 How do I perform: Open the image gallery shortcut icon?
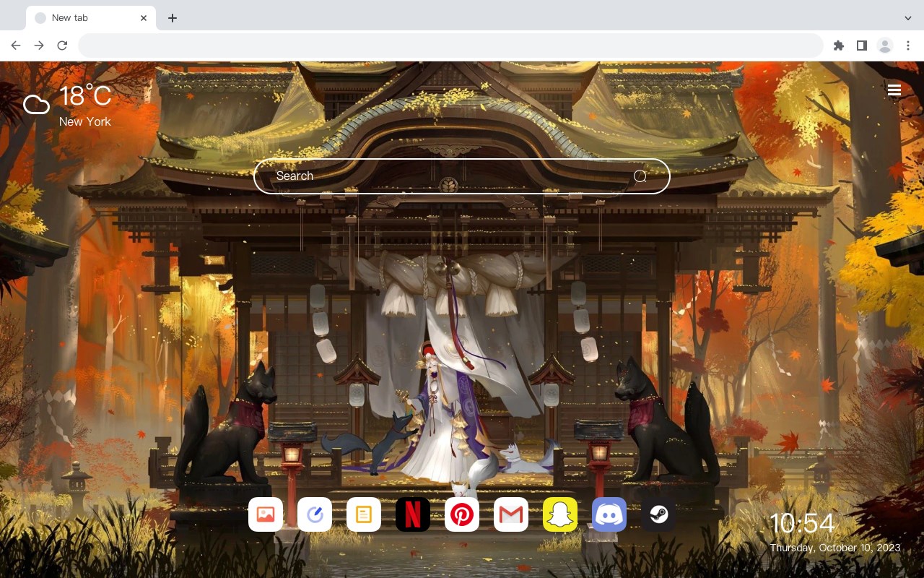pos(266,514)
